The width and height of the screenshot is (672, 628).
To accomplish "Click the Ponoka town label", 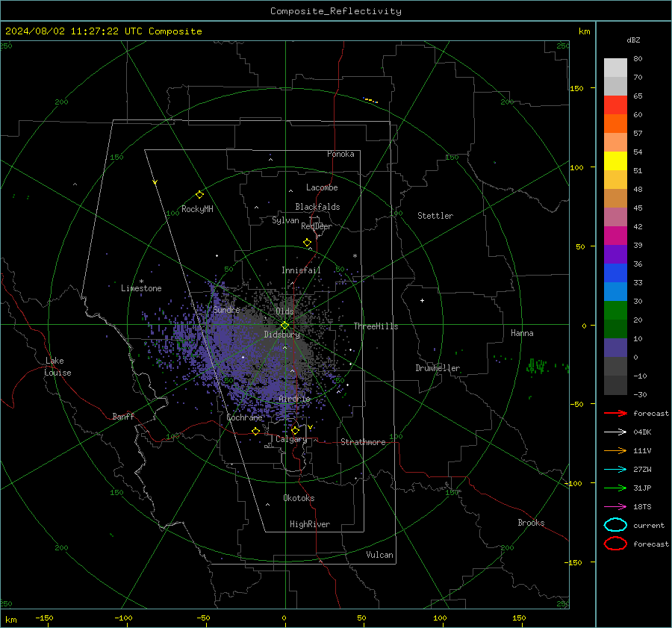I will point(340,155).
